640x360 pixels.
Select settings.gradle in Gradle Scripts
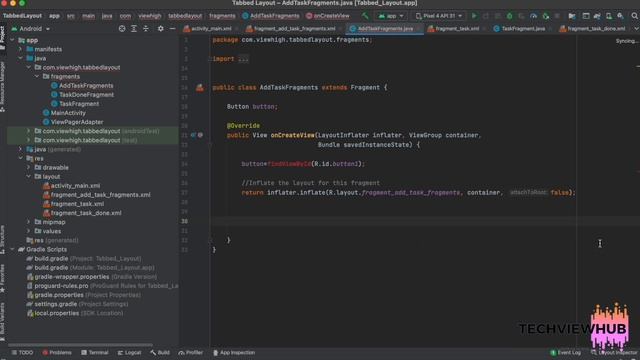(56, 304)
